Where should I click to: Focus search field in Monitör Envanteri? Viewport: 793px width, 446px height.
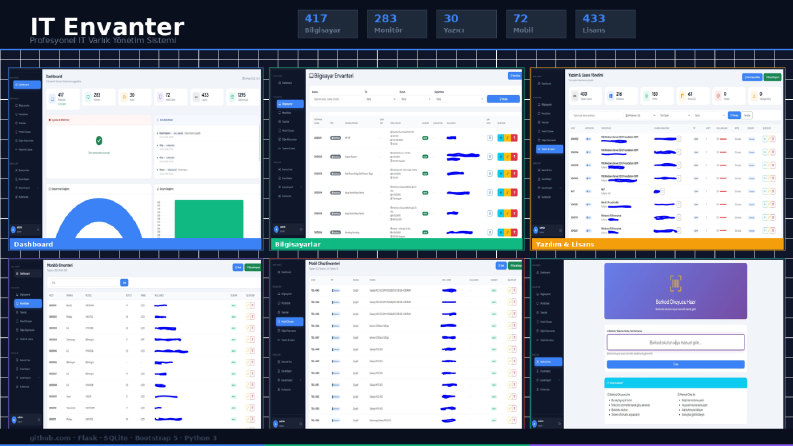[x=84, y=283]
